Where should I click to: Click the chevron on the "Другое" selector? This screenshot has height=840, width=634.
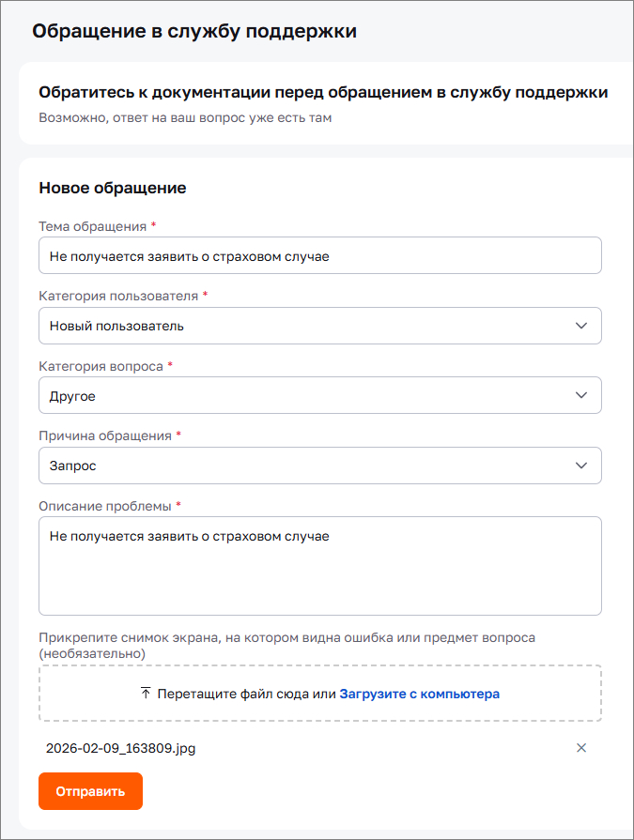pos(580,395)
